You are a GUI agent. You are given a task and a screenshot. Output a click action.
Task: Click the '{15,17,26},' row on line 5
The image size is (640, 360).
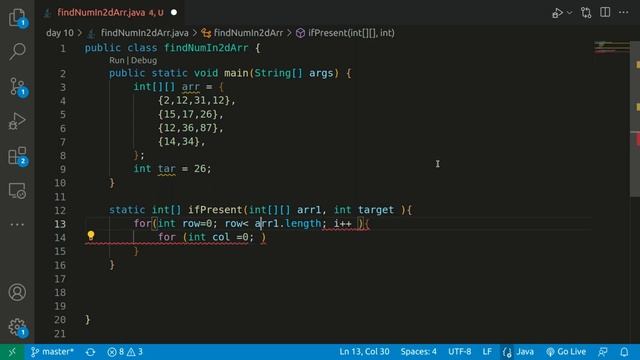point(191,114)
